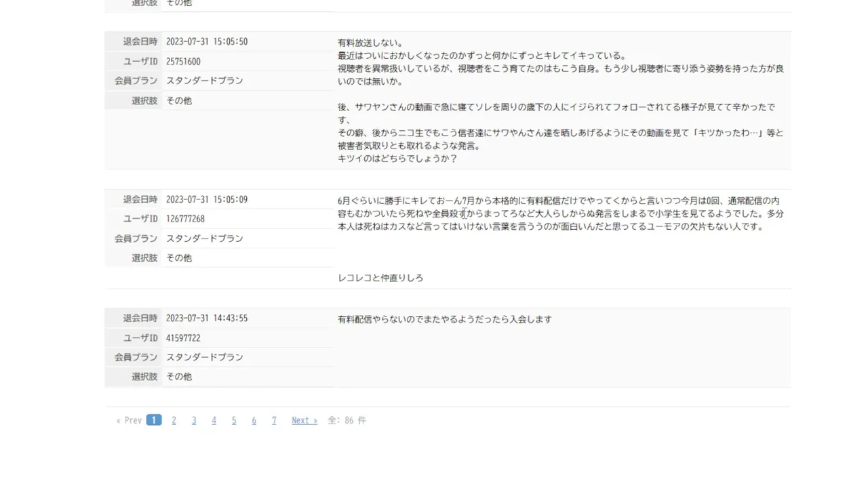Image resolution: width=868 pixels, height=488 pixels.
Task: Click comment line 有料放送しない。
Action: pyautogui.click(x=371, y=43)
